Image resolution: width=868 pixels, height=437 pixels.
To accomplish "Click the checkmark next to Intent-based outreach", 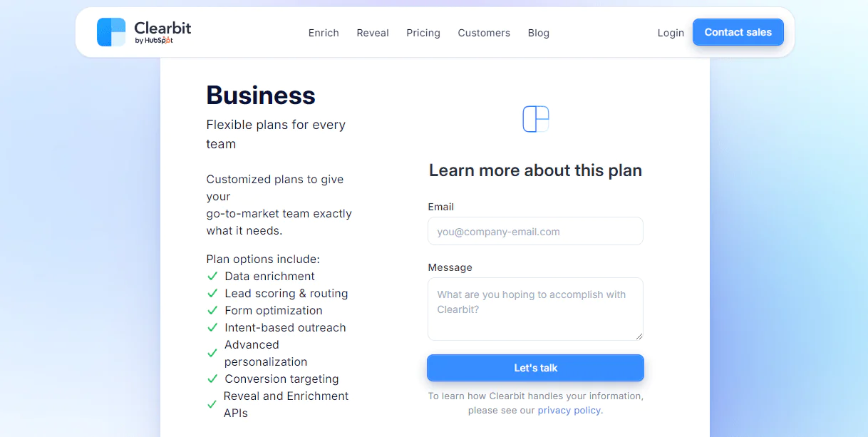I will click(212, 327).
